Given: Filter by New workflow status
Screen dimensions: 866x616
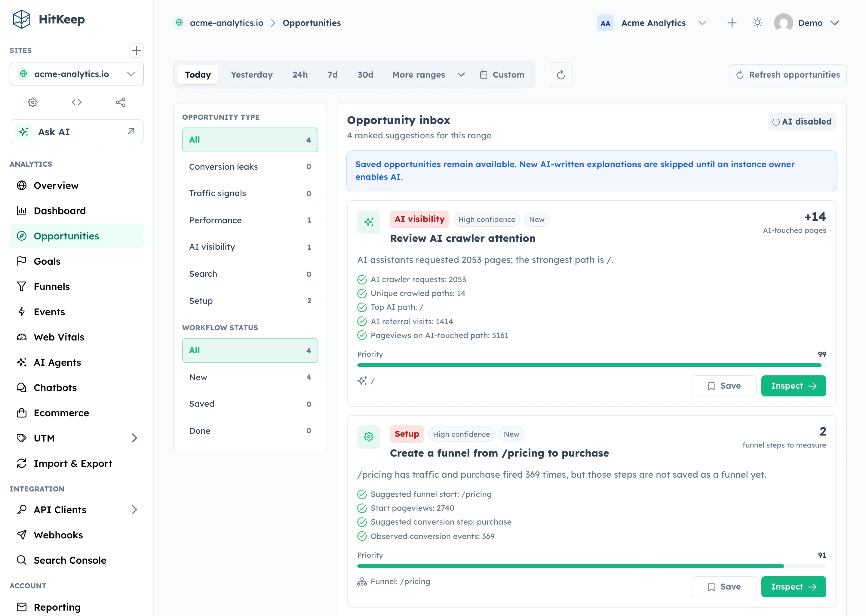Looking at the screenshot, I should pos(250,377).
